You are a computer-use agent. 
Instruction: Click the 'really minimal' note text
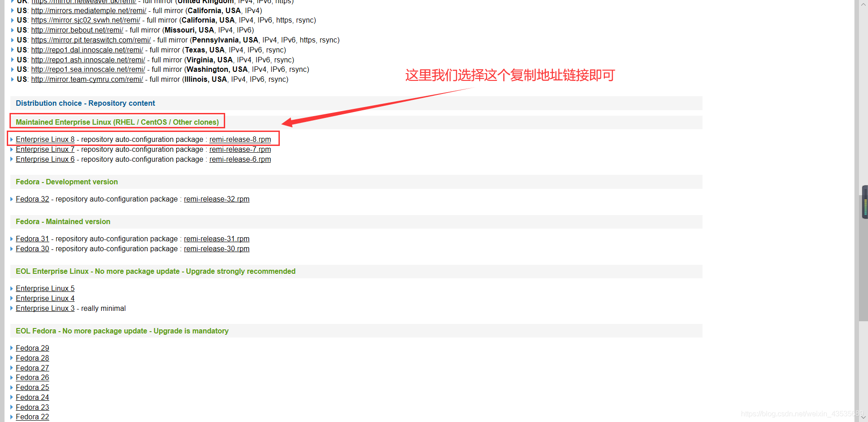click(x=104, y=309)
